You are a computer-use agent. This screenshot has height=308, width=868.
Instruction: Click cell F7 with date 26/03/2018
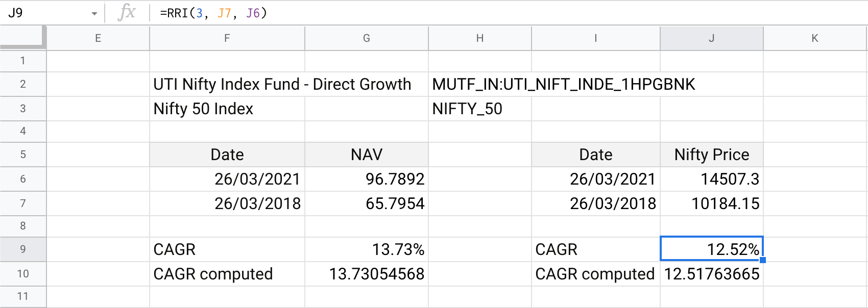tap(227, 203)
